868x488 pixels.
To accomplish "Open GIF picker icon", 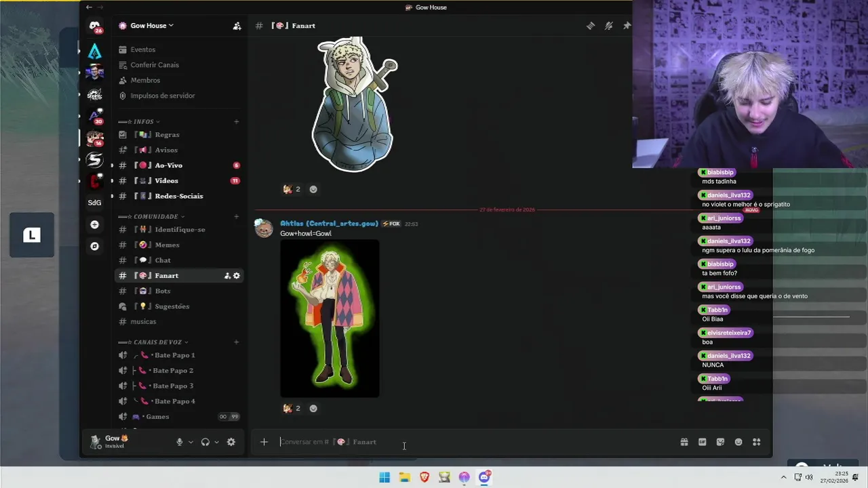I will click(x=703, y=442).
